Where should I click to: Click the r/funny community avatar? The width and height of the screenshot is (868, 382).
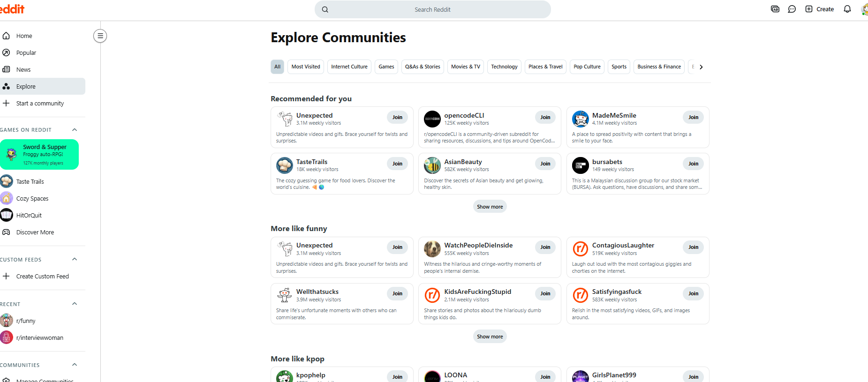coord(7,321)
